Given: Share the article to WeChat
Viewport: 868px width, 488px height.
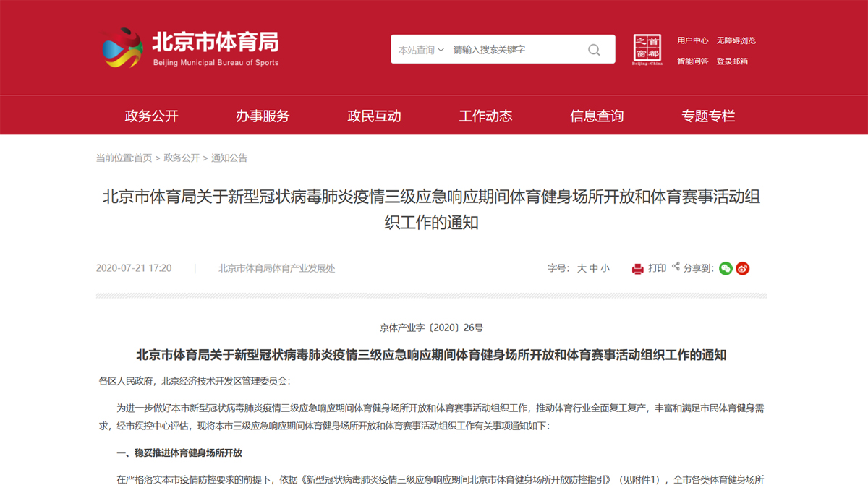Looking at the screenshot, I should coord(726,268).
